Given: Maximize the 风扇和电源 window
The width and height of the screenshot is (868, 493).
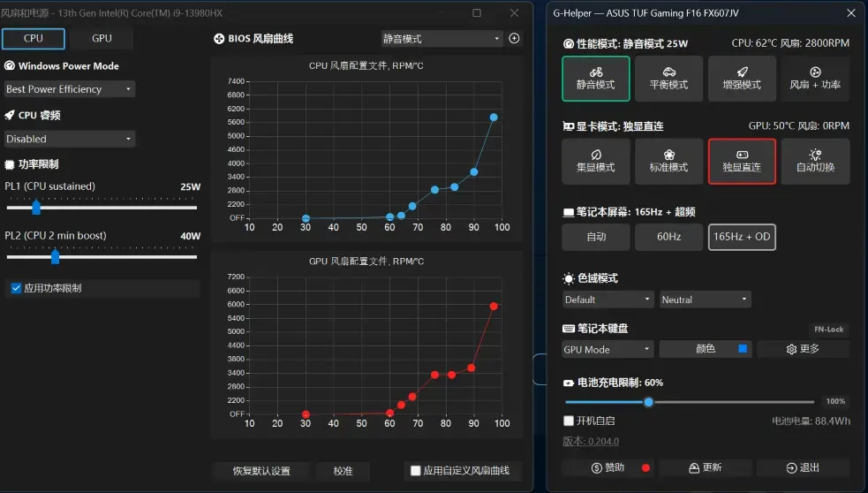Looking at the screenshot, I should 477,12.
